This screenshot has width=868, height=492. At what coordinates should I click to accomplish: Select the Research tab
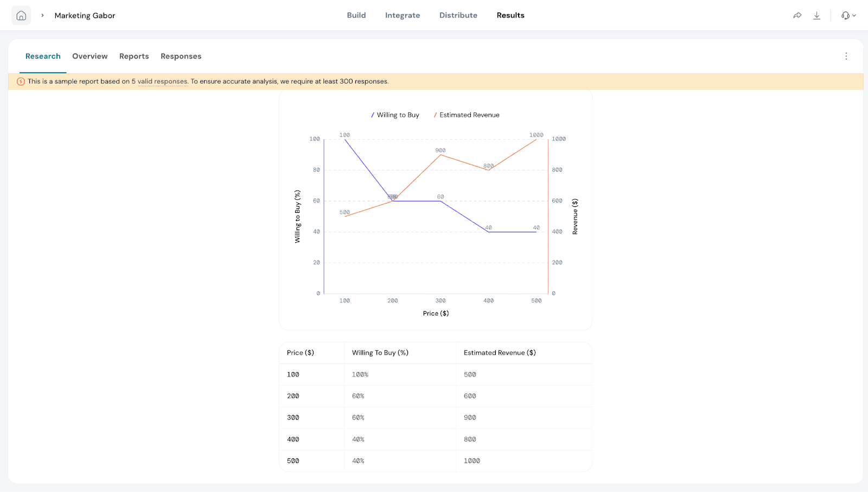click(43, 56)
